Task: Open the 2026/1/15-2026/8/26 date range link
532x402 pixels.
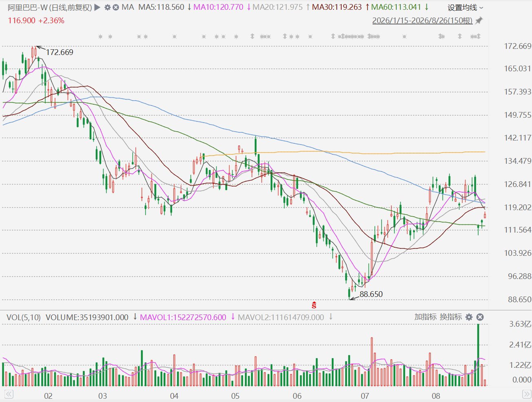Action: (422, 20)
